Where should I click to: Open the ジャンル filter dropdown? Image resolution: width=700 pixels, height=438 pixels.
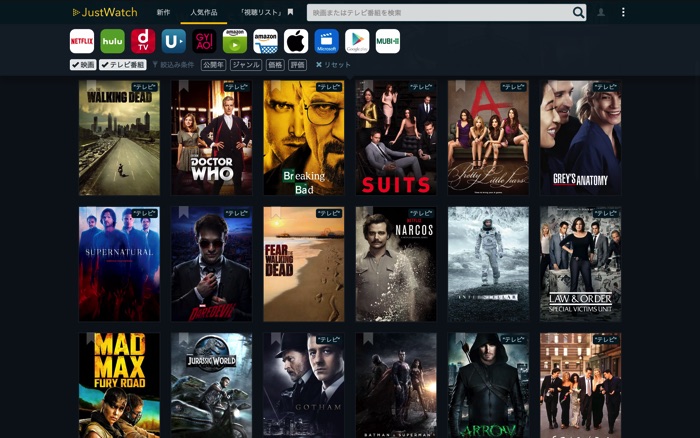[246, 65]
